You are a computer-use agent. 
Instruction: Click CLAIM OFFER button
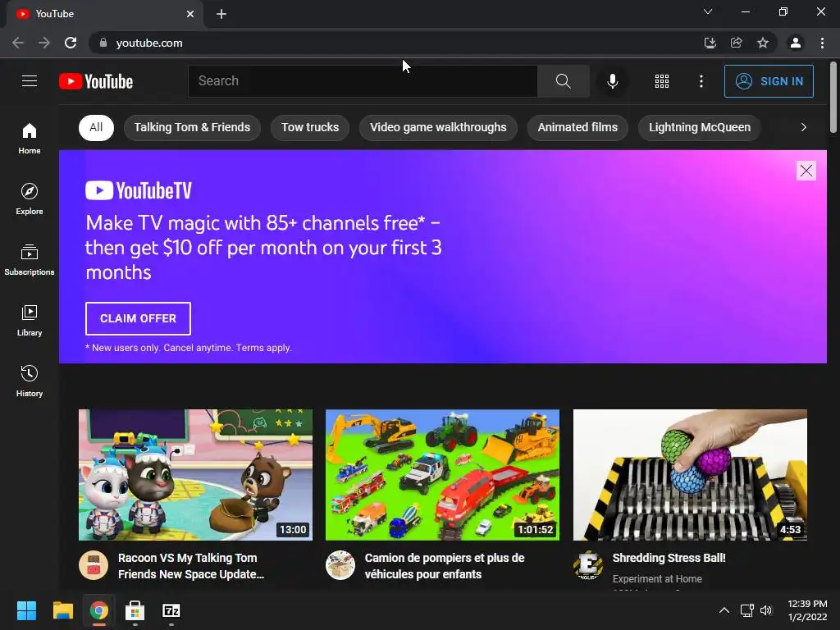pyautogui.click(x=138, y=318)
